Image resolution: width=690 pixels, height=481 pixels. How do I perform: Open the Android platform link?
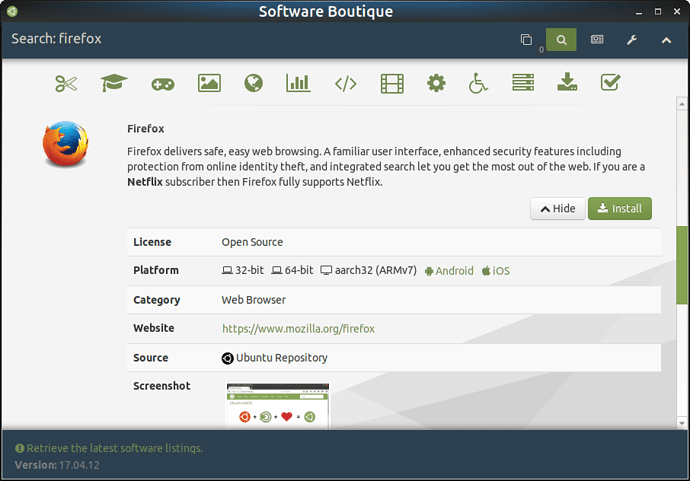tap(449, 271)
